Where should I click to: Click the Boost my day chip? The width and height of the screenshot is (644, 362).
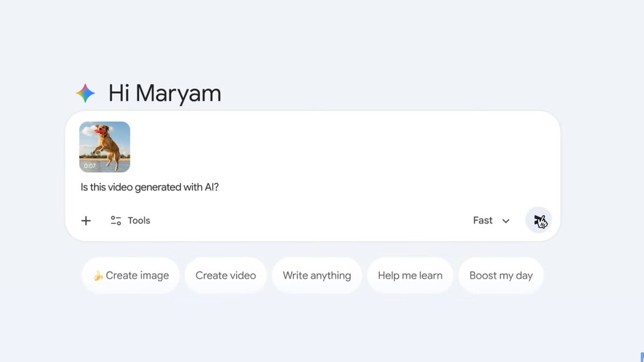[501, 276]
